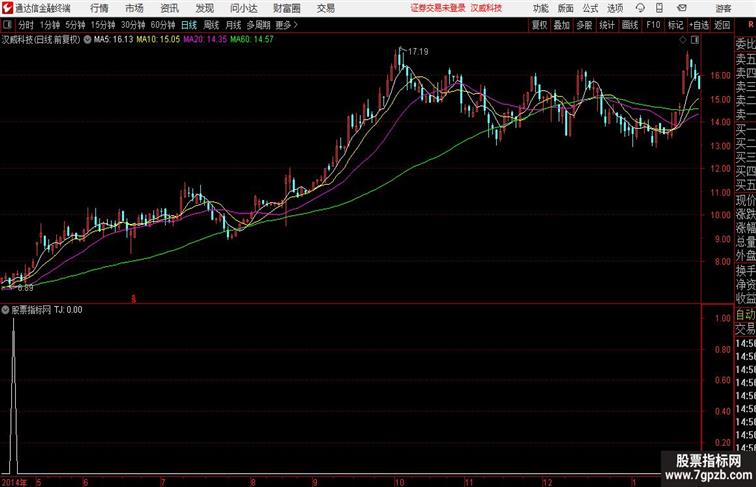Click the diamond icon at chart top right
756x487 pixels.
pos(683,40)
